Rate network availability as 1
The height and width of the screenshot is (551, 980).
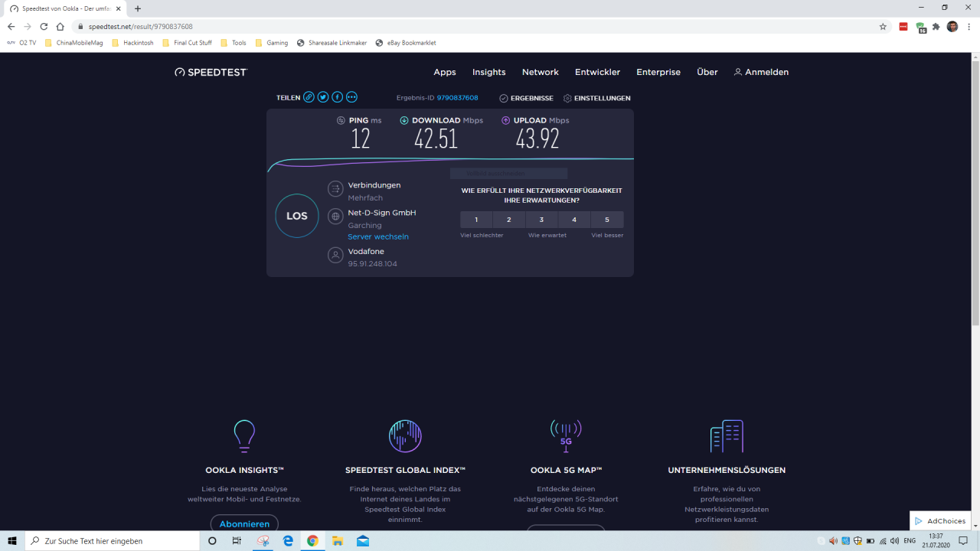(x=476, y=220)
